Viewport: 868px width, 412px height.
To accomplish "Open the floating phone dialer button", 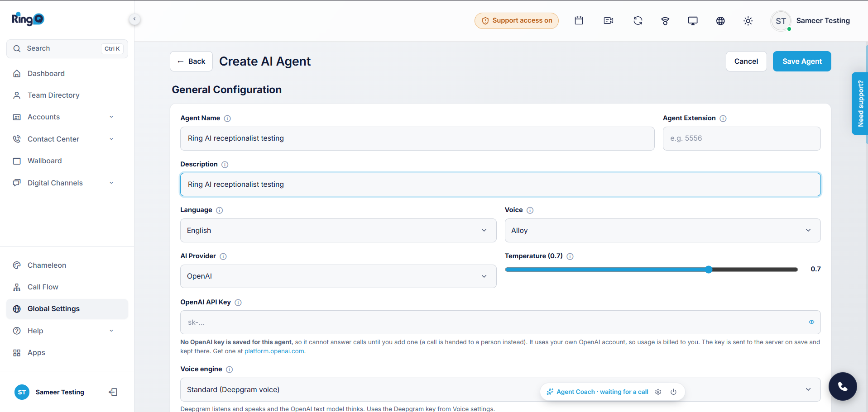I will click(843, 386).
